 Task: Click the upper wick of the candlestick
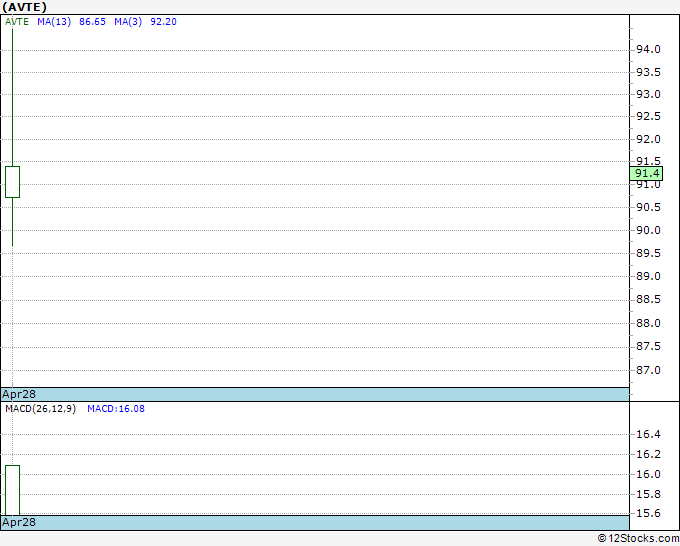click(x=13, y=98)
